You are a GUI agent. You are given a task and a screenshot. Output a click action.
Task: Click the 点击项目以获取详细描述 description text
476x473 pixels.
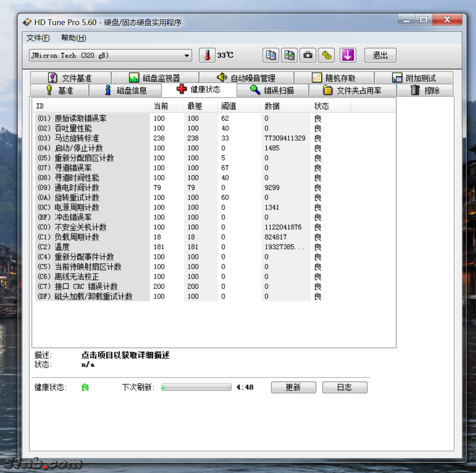pos(125,355)
